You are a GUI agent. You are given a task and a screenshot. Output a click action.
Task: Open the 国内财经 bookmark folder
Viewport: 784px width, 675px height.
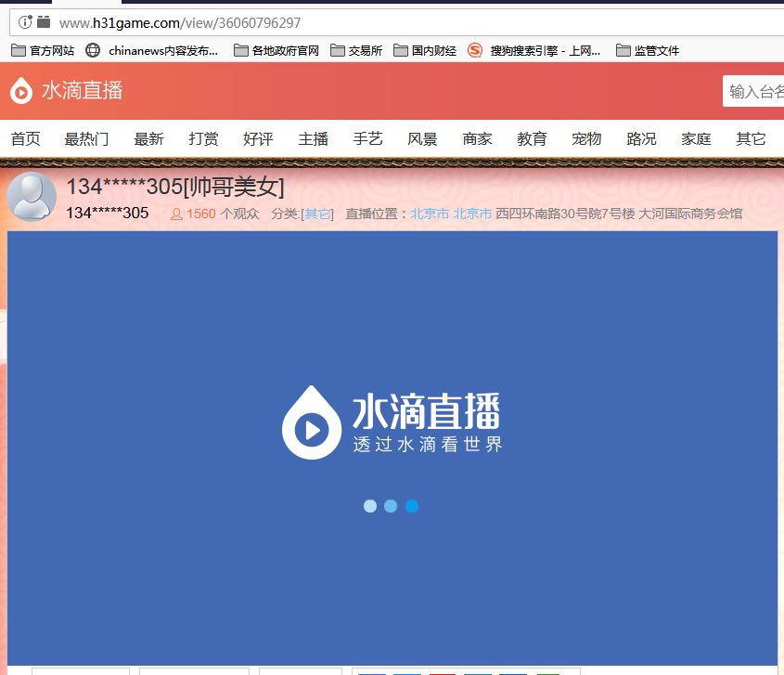click(425, 50)
